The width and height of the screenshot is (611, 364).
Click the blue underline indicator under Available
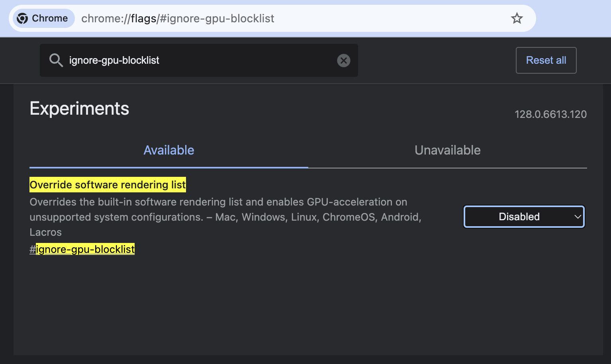(x=169, y=167)
